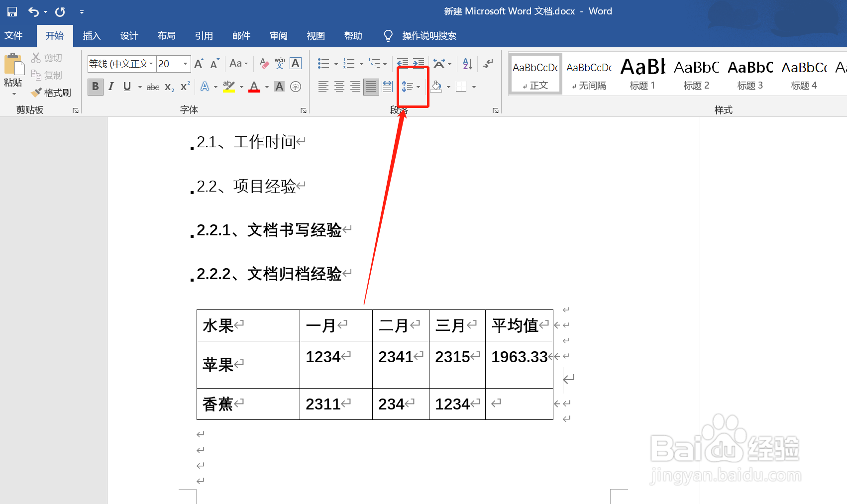Toggle Bold formatting
This screenshot has height=504, width=847.
click(x=96, y=87)
